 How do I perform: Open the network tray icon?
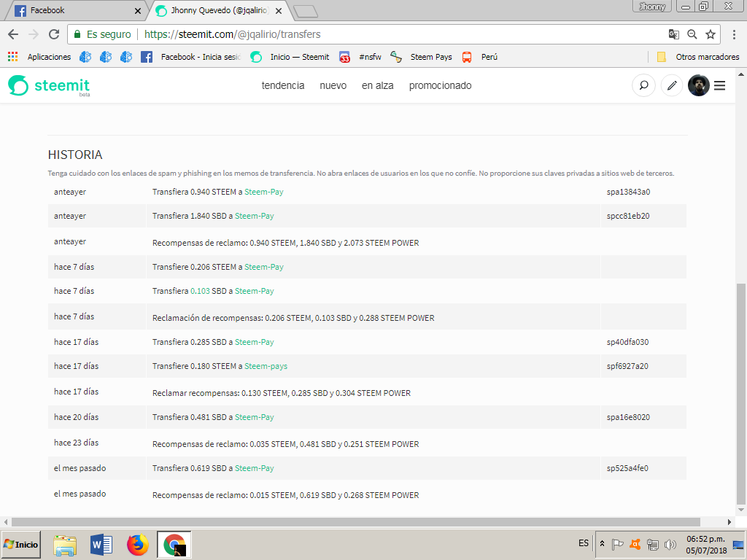[x=653, y=544]
